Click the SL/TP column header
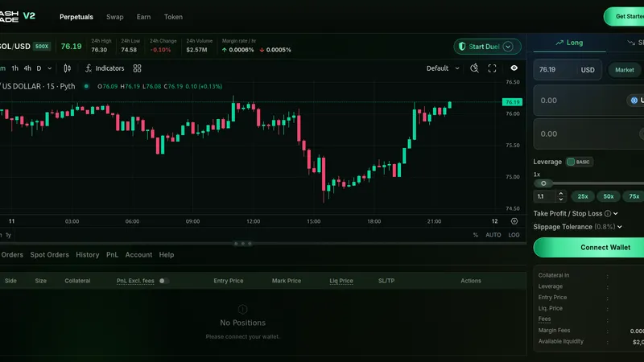Viewport: 644px width, 362px height. coord(386,281)
